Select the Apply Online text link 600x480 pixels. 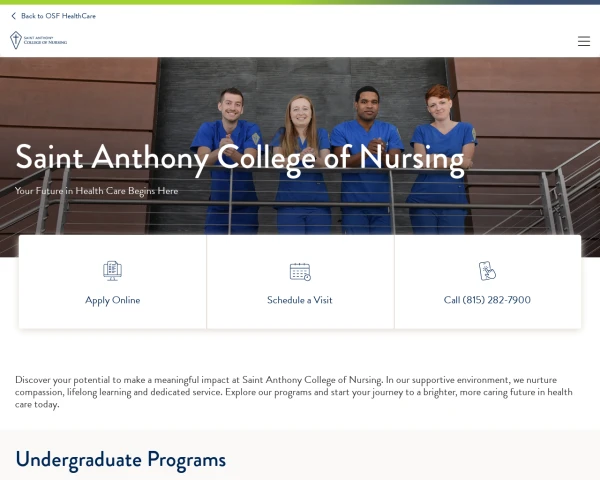point(112,300)
